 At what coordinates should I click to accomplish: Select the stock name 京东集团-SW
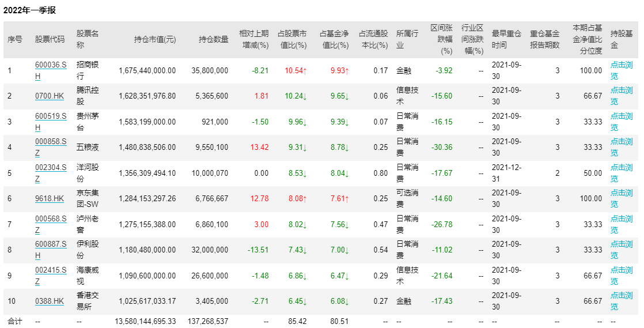click(x=88, y=198)
